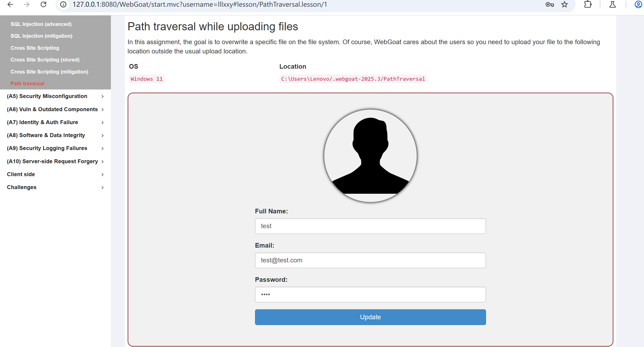This screenshot has height=347, width=644.
Task: Click the browser back arrow
Action: pyautogui.click(x=10, y=4)
